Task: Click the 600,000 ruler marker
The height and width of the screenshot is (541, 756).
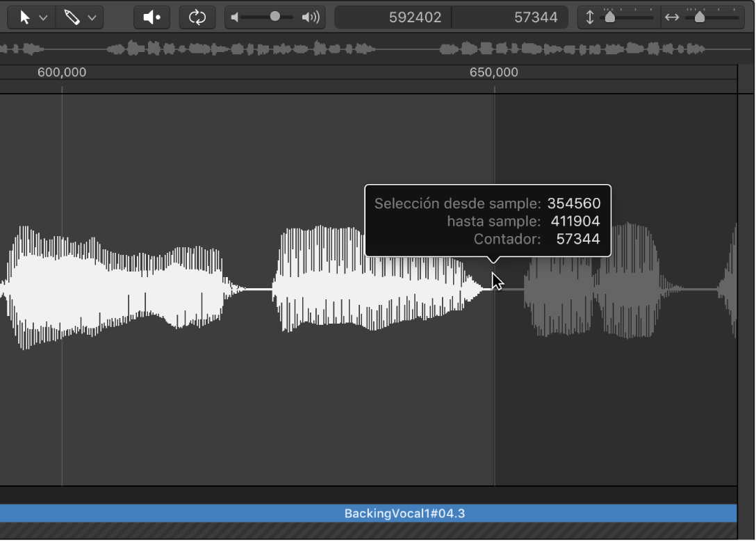Action: (62, 73)
